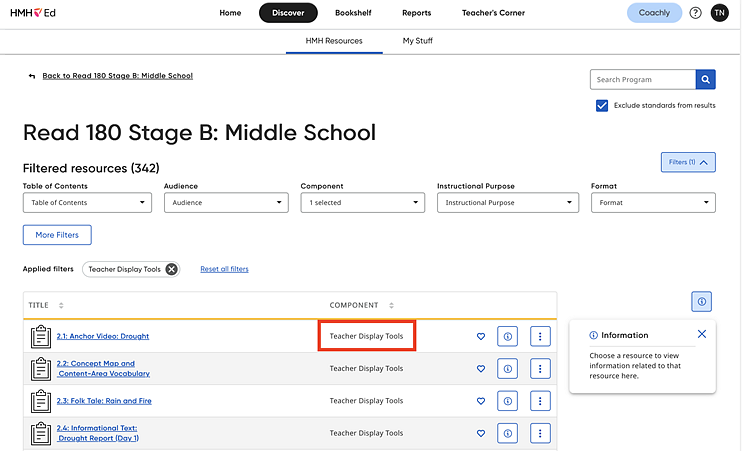Screen dimensions: 742x451
Task: Open 2.2: Concept Map and Content-Area Vocabulary
Action: 103,369
